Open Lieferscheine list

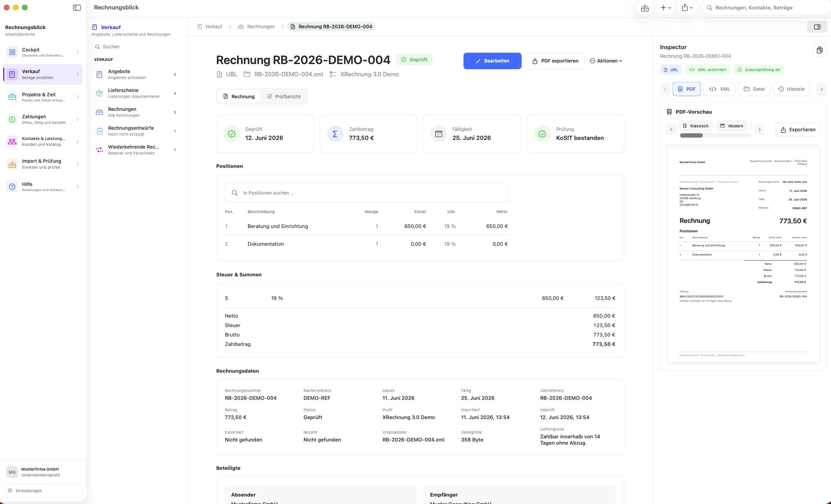[136, 93]
